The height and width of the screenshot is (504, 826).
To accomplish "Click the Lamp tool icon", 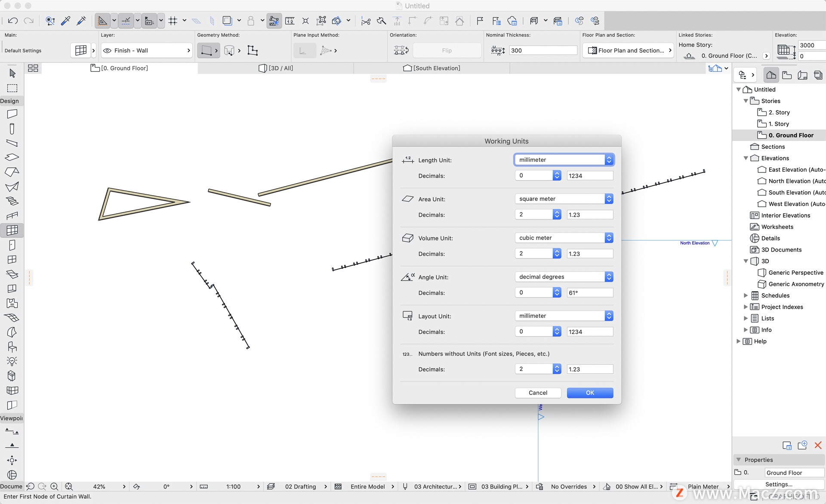I will [12, 361].
